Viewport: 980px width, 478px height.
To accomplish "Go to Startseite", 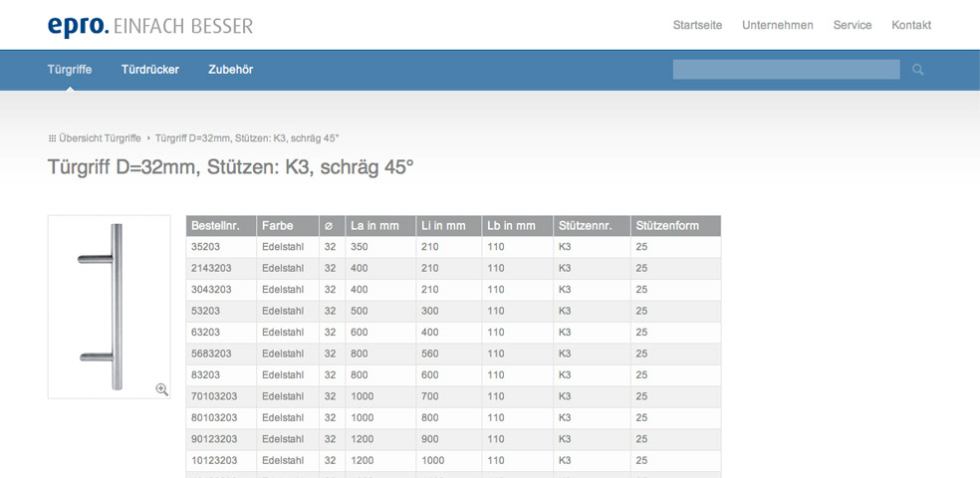I will (x=697, y=25).
